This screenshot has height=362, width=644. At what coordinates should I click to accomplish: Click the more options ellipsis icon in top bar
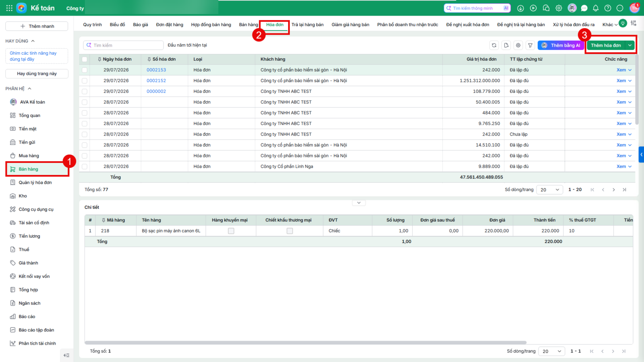pos(620,8)
